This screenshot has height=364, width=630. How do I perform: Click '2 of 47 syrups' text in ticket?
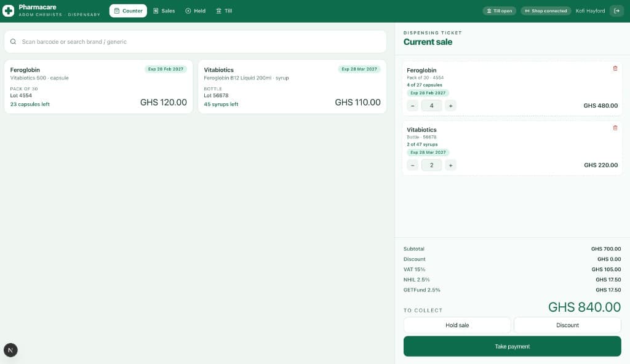(422, 144)
